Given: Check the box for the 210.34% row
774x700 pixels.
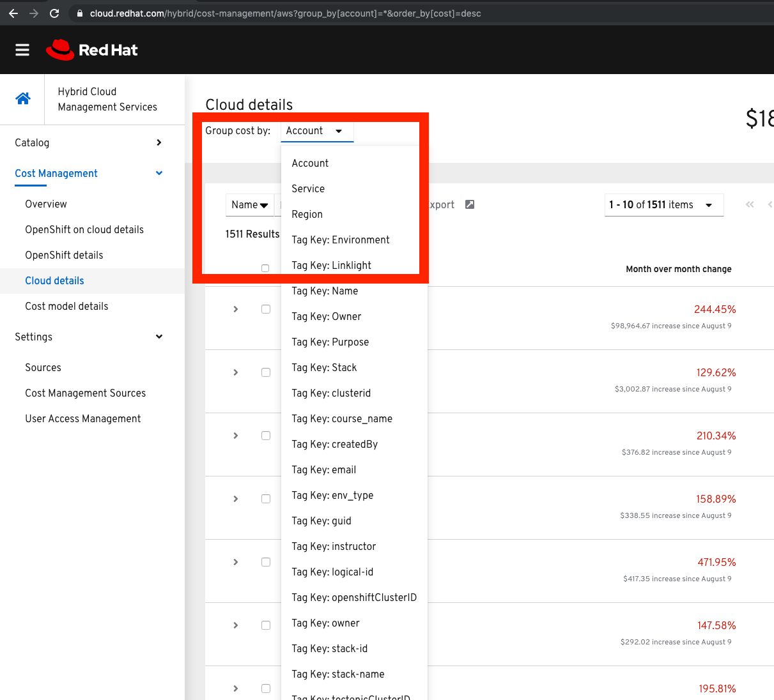Looking at the screenshot, I should click(266, 436).
